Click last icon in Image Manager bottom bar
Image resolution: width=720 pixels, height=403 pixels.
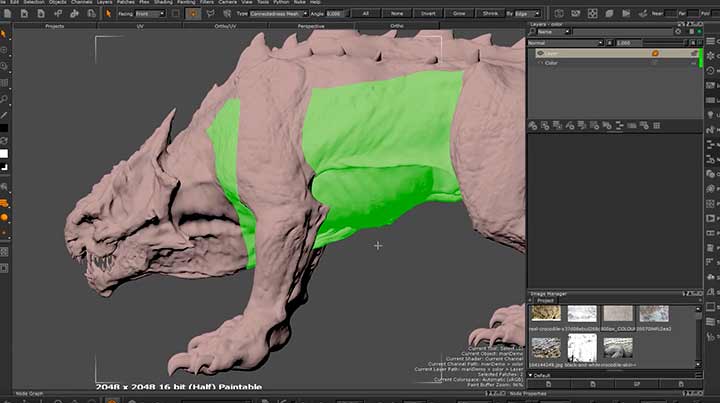pyautogui.click(x=681, y=384)
